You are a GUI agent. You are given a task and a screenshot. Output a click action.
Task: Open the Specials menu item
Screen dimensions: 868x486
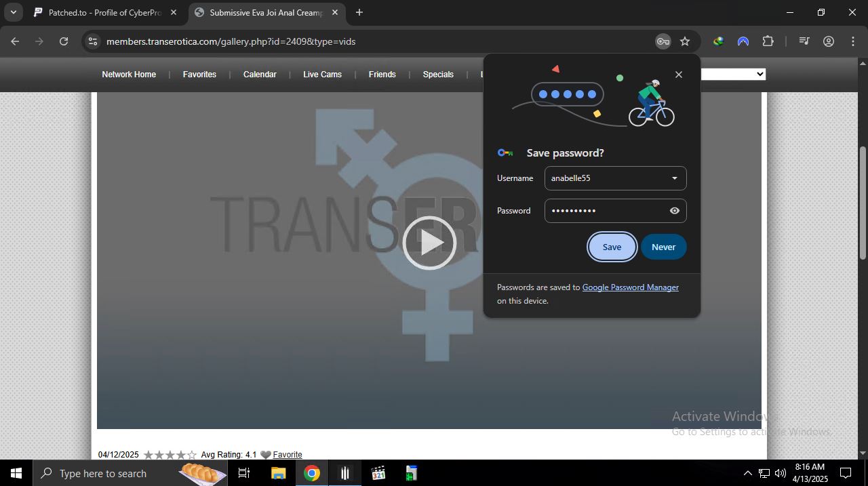(x=438, y=75)
